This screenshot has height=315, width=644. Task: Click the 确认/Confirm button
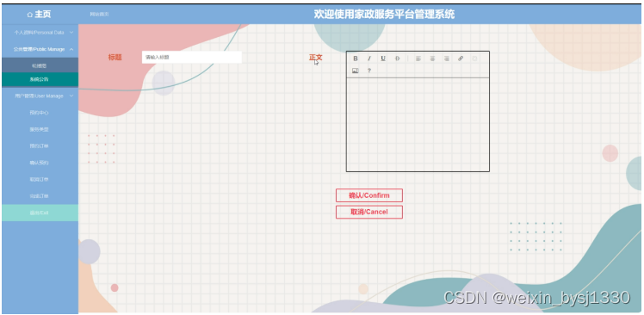coord(368,195)
